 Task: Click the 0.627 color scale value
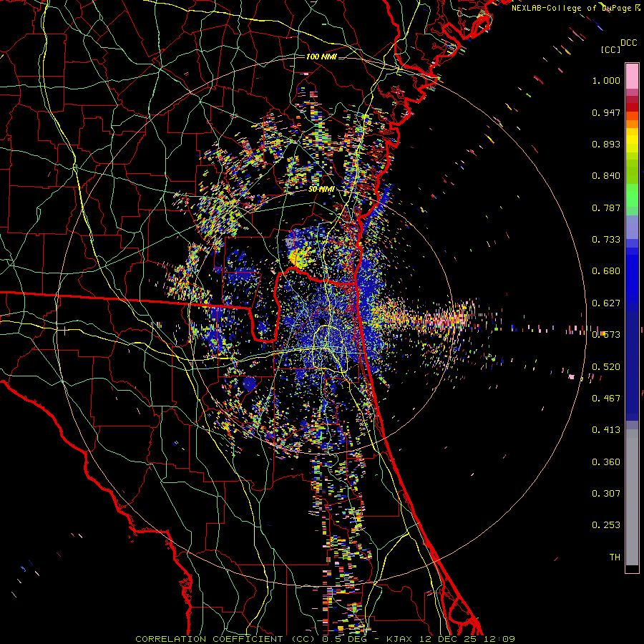click(606, 303)
